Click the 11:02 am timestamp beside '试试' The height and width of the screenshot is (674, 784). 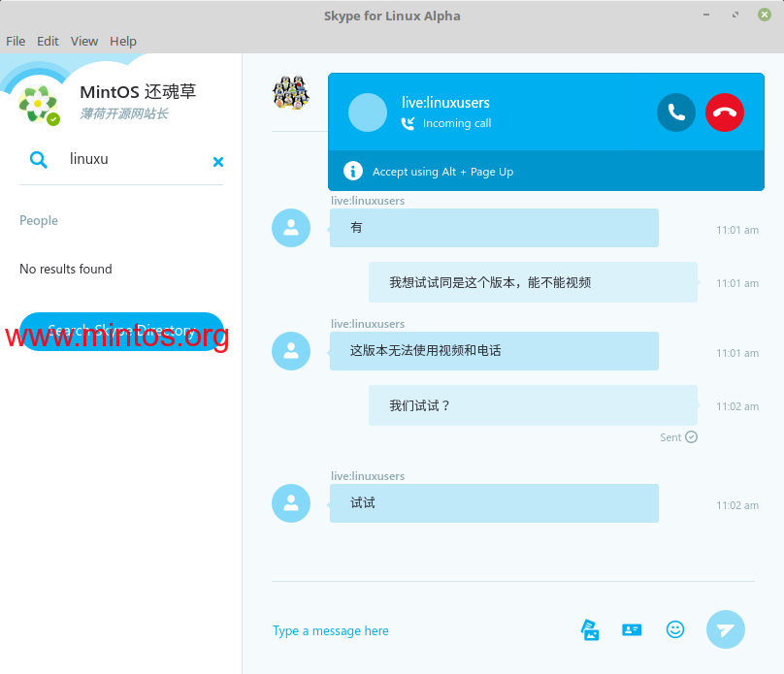(737, 505)
